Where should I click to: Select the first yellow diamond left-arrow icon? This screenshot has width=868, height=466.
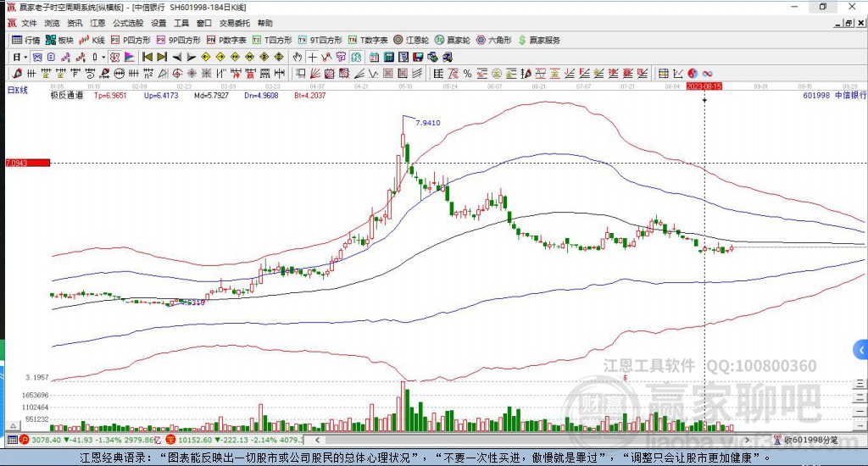(206, 57)
